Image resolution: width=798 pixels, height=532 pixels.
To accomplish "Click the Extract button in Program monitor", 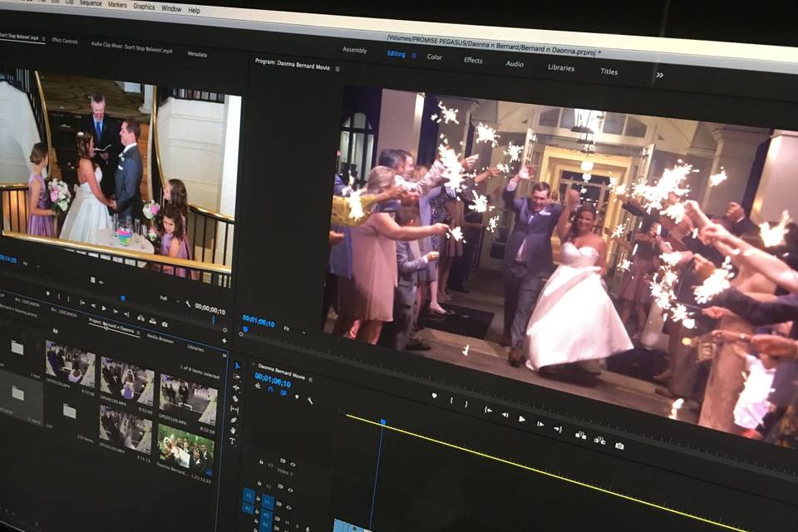I will pyautogui.click(x=599, y=440).
